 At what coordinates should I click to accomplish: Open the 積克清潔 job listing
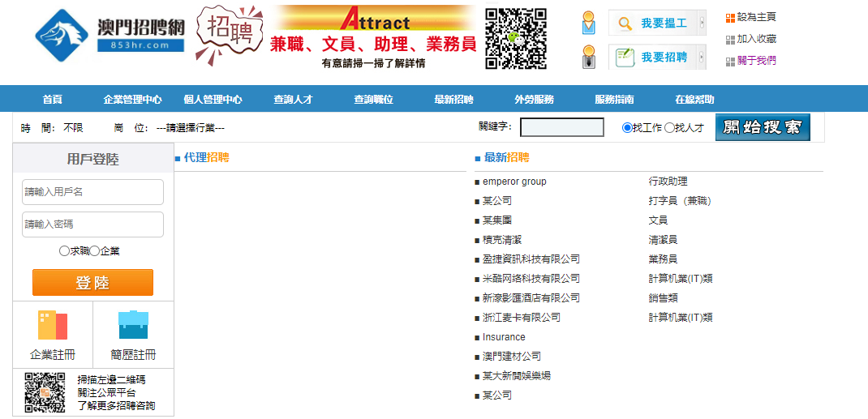pyautogui.click(x=502, y=240)
